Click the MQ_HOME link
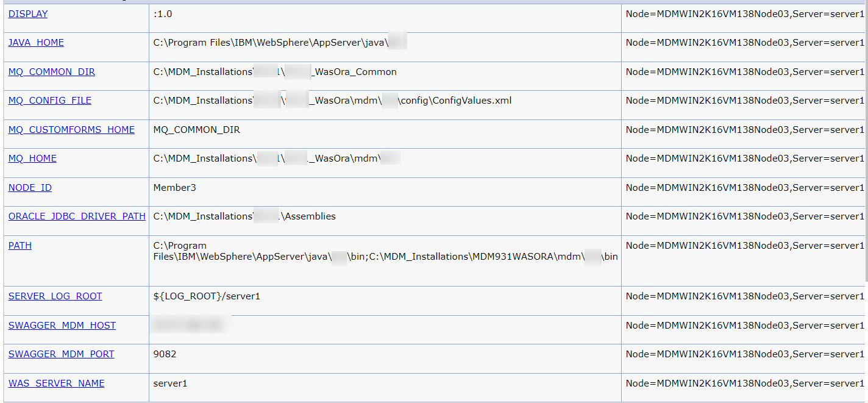Viewport: 868px width, 403px height. 32,159
